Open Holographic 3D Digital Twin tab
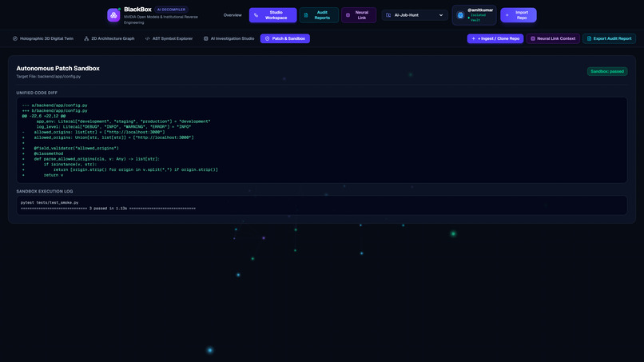Screen dimensions: 644x362 click(42, 38)
